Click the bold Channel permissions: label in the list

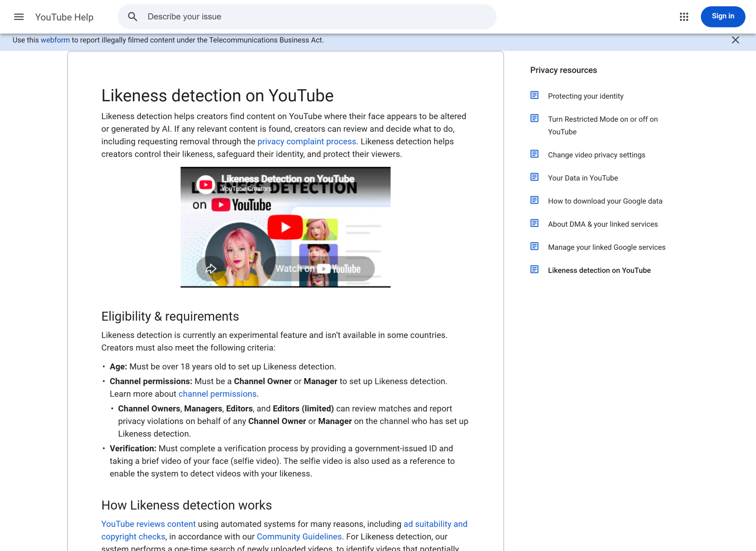click(151, 381)
